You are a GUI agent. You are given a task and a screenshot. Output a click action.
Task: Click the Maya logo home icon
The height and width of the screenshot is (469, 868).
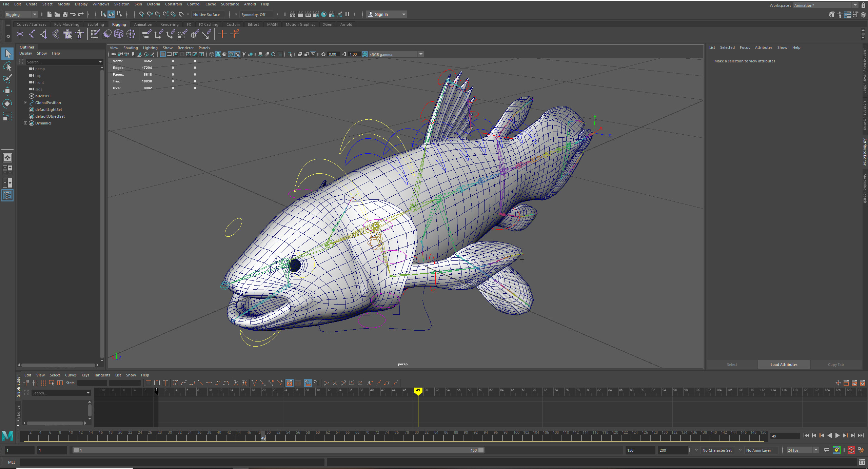tap(7, 436)
